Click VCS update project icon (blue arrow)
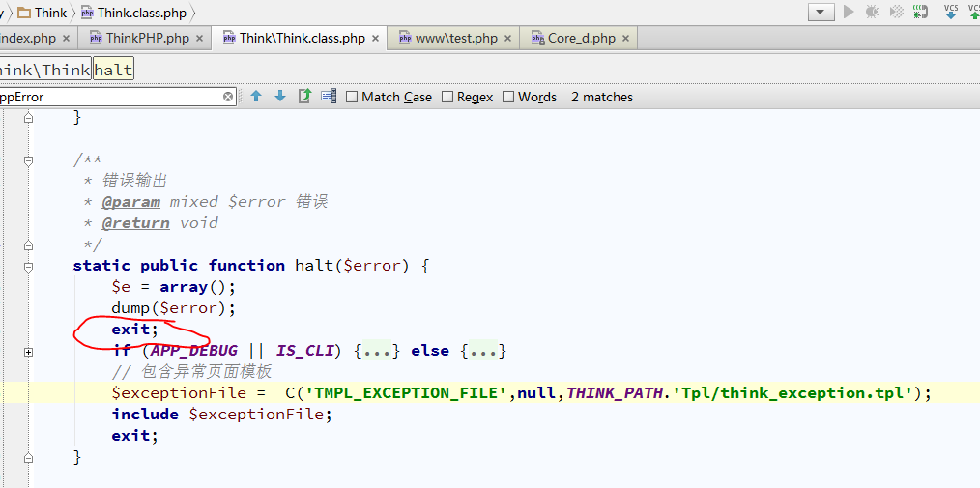The width and height of the screenshot is (980, 488). pyautogui.click(x=951, y=12)
